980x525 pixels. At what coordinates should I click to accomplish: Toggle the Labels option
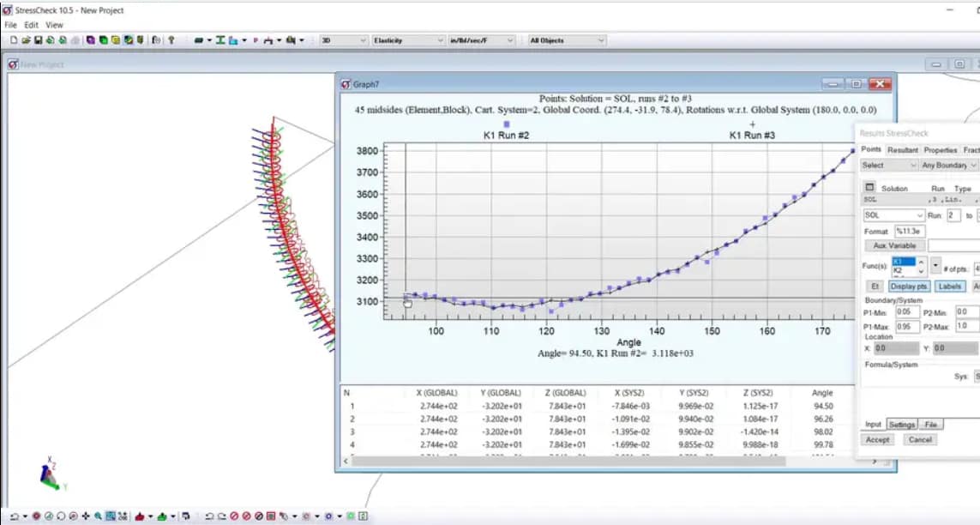tap(948, 285)
